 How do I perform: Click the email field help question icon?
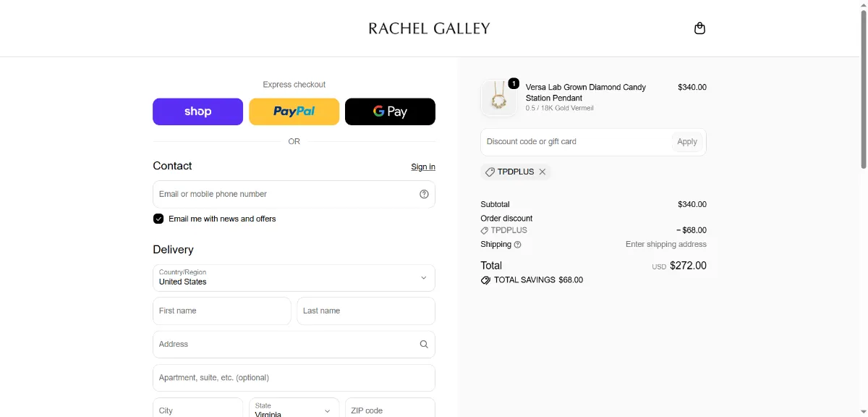pos(424,194)
